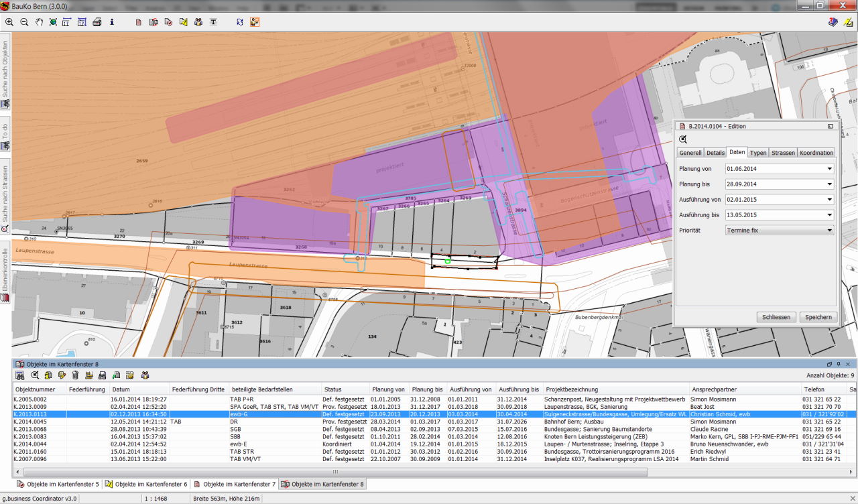This screenshot has width=858, height=504.
Task: Select the zoom out magnifier tool
Action: 24,22
